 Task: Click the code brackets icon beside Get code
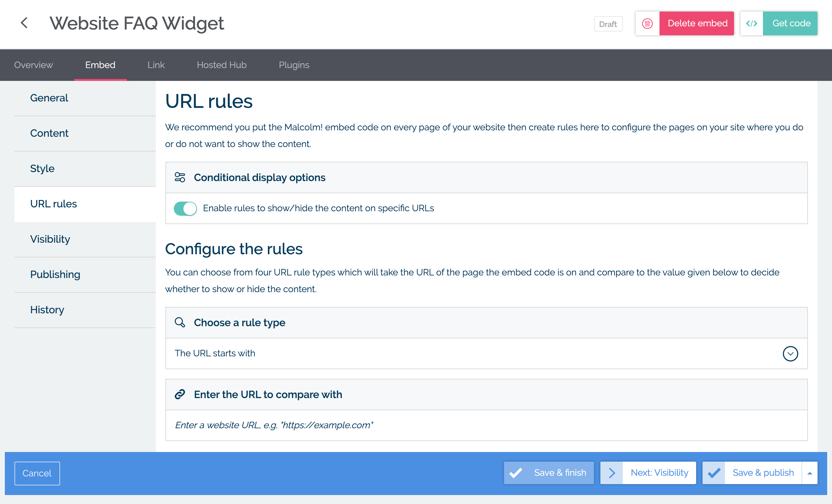point(752,24)
